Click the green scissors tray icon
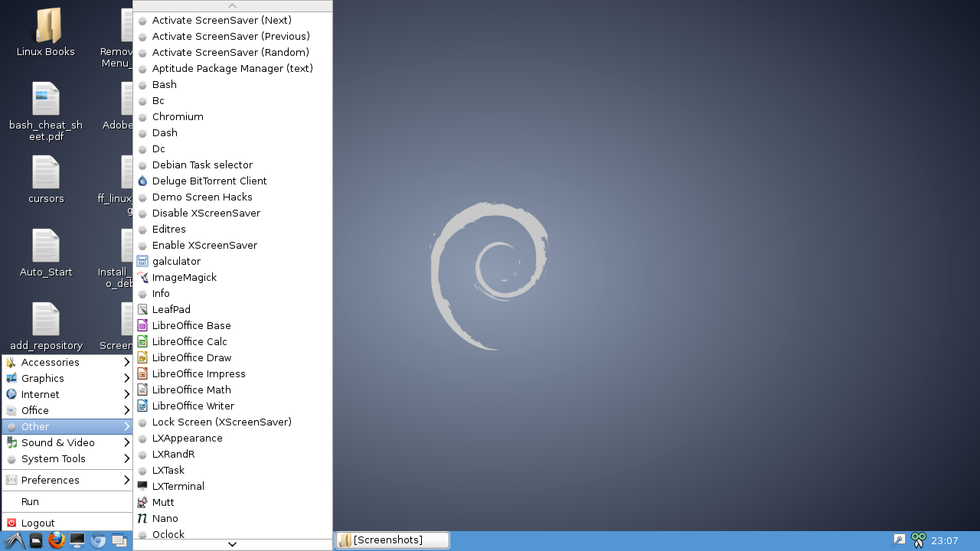Viewport: 980px width, 551px height. [919, 540]
